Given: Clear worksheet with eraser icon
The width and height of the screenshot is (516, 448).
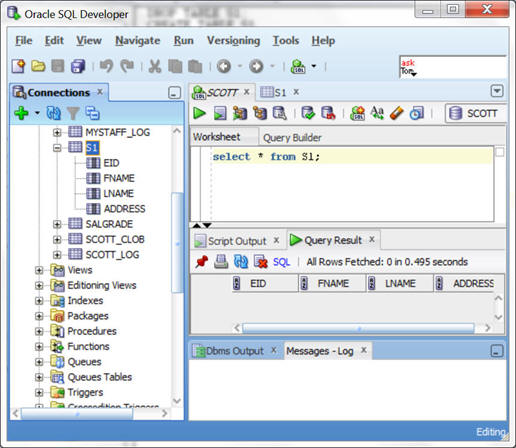Looking at the screenshot, I should pos(397,113).
